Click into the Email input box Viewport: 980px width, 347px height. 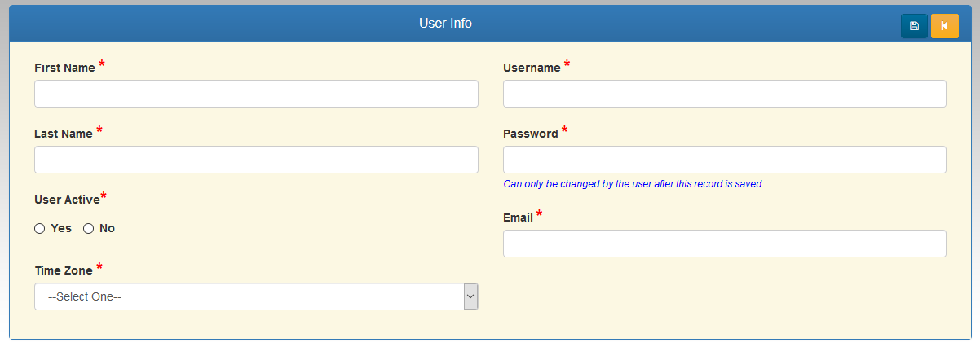coord(725,244)
